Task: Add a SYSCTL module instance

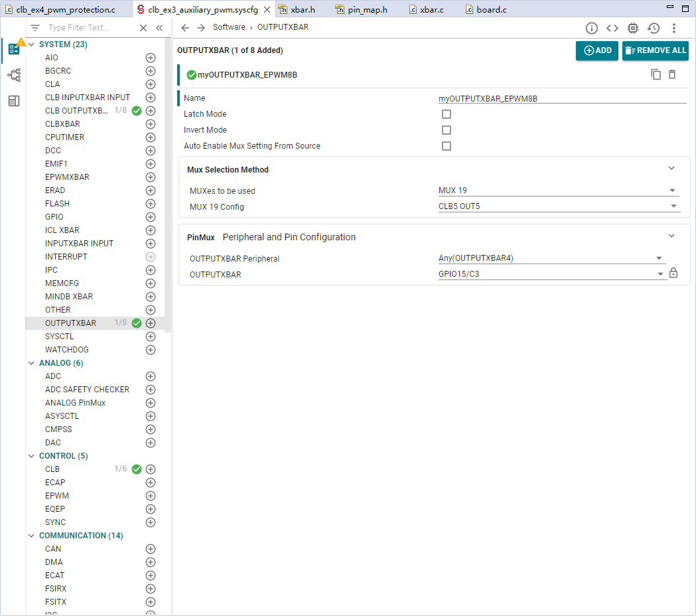Action: pyautogui.click(x=151, y=337)
